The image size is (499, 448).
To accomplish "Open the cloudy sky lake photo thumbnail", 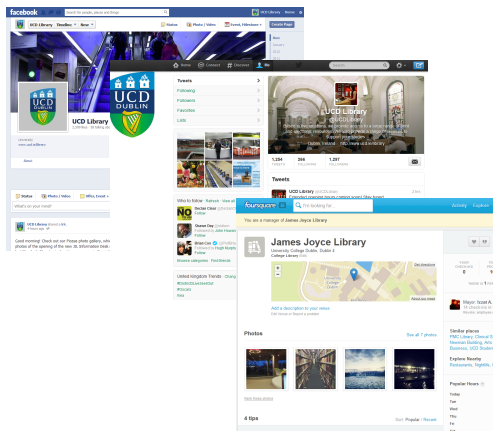I will pyautogui.click(x=365, y=369).
